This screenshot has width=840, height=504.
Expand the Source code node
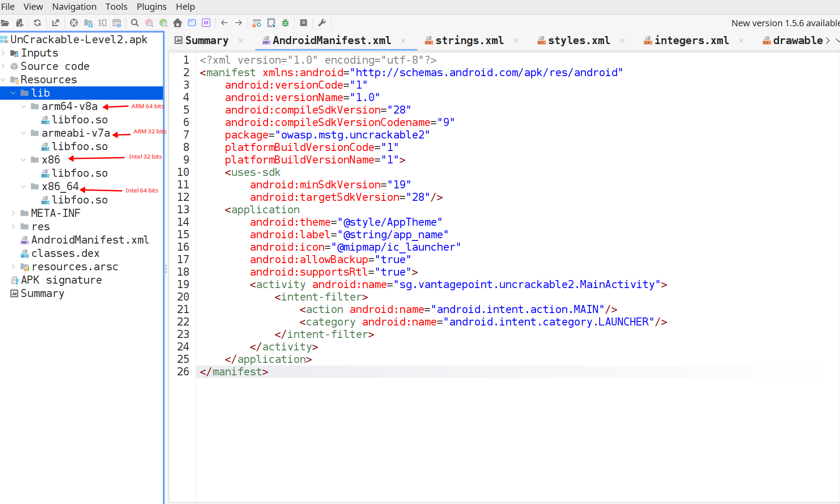(4, 66)
